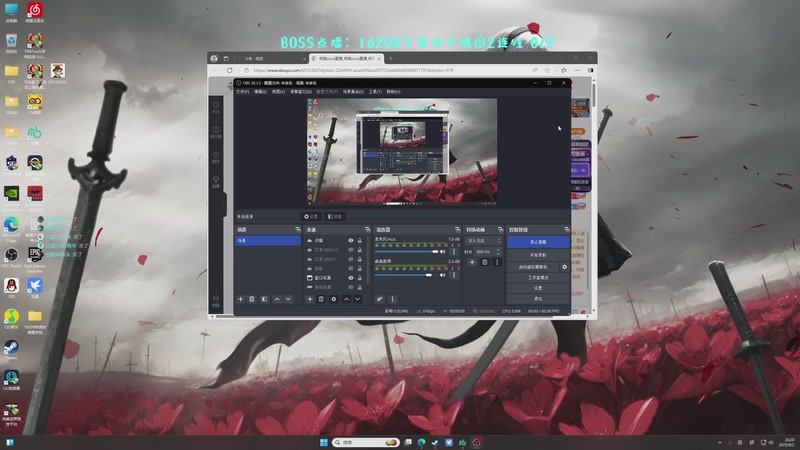800x450 pixels.
Task: Remove transition with trash icon in 转场动画 panel
Action: point(485,262)
